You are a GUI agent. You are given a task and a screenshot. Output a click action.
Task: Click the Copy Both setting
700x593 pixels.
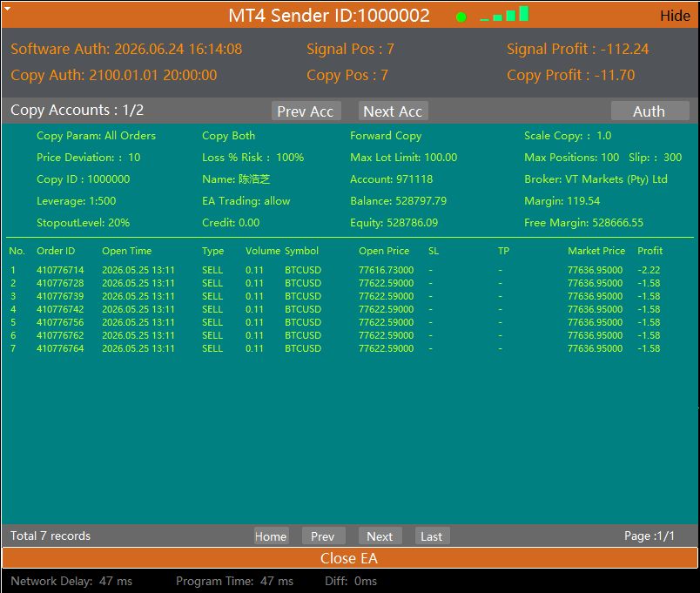[229, 136]
